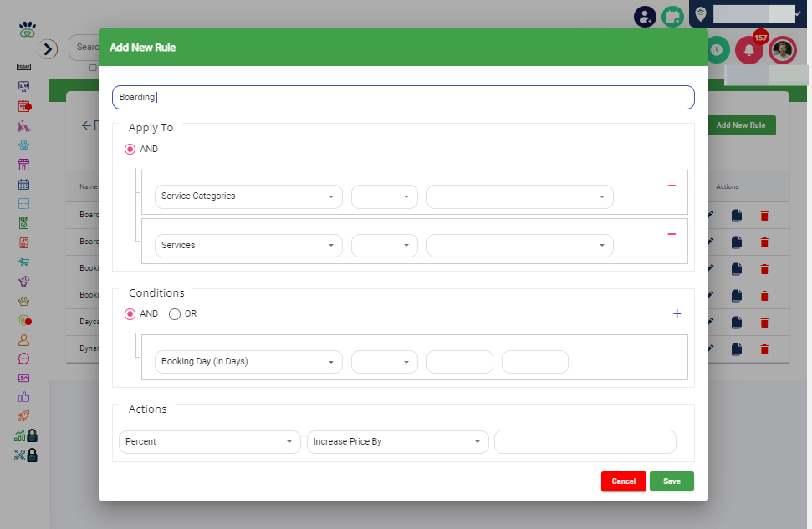Open the pink dog walker sidebar icon

pos(23,126)
